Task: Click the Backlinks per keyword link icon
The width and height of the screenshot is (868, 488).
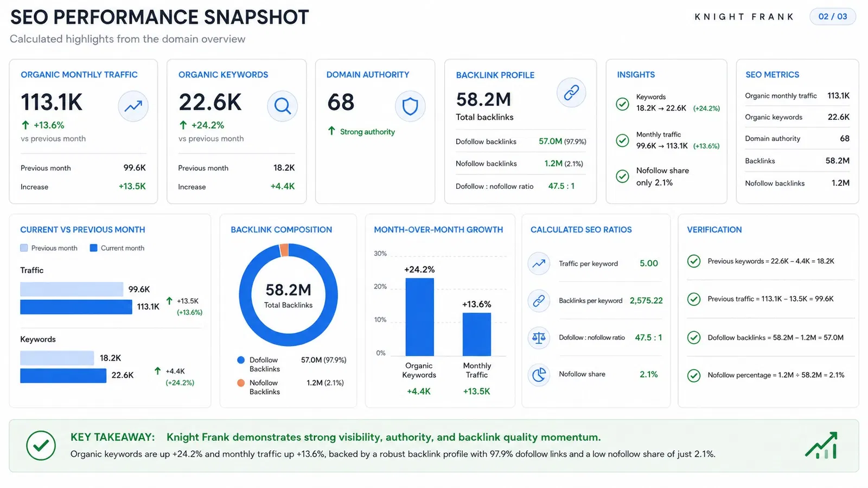Action: click(539, 300)
